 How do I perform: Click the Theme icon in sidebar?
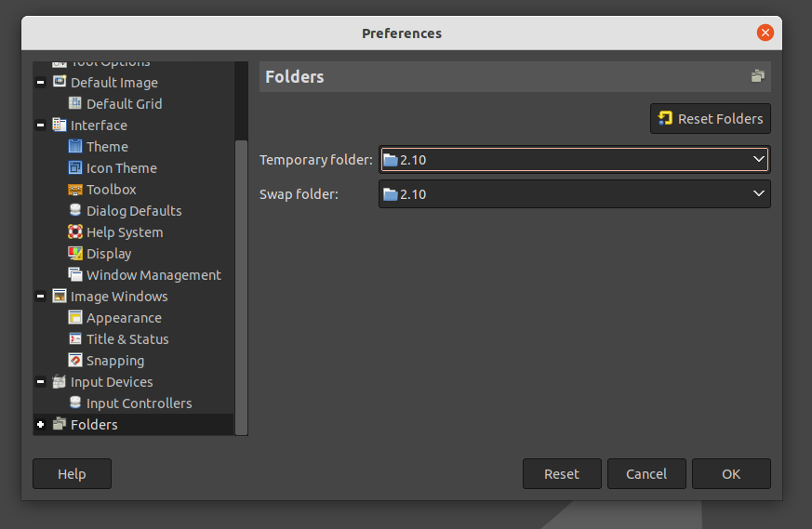coord(75,147)
